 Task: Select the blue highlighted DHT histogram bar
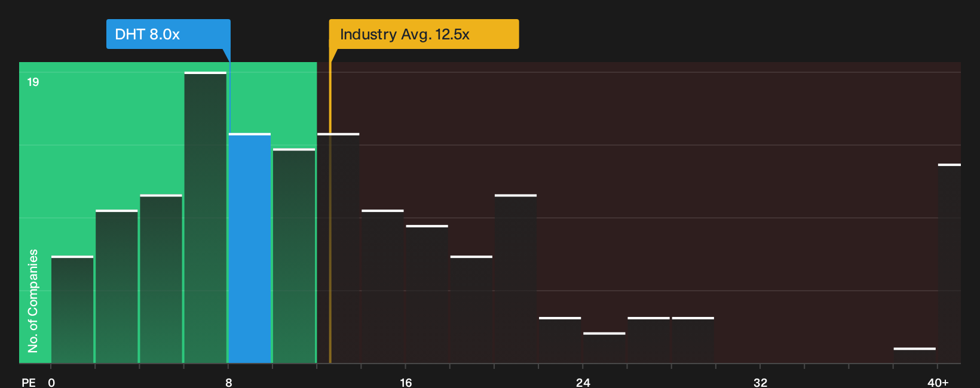tap(250, 248)
